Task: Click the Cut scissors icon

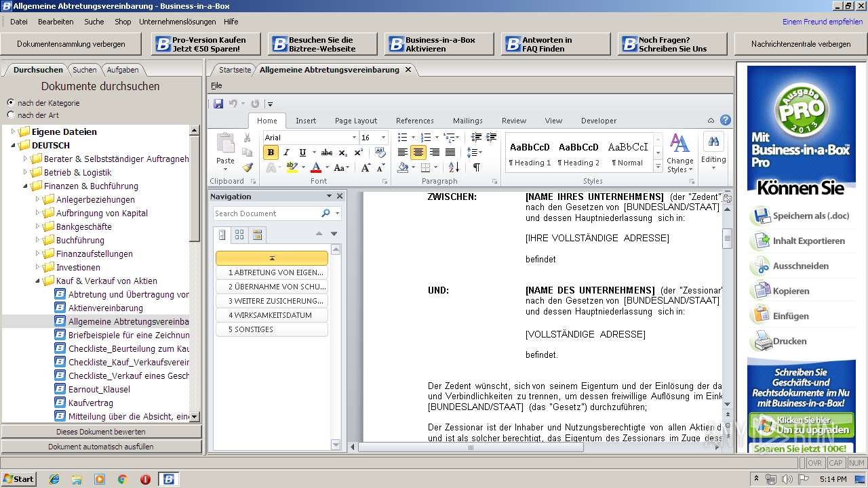Action: coord(247,138)
